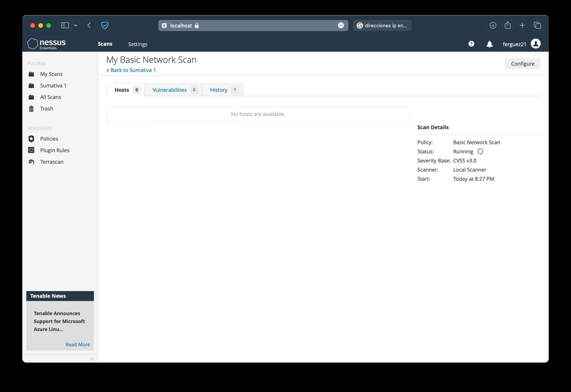Click the padlock icon in address bar
Screen dimensions: 571x392
(196, 25)
